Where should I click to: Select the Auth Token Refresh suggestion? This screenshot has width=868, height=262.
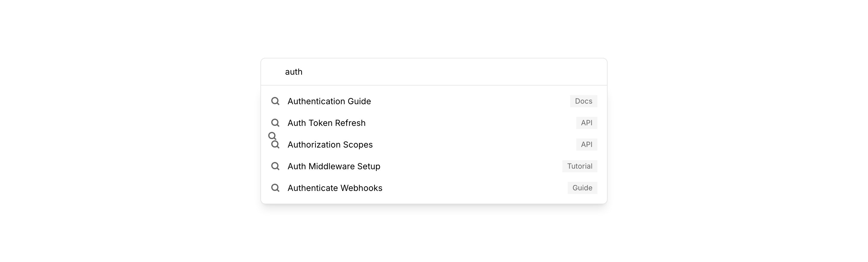326,123
